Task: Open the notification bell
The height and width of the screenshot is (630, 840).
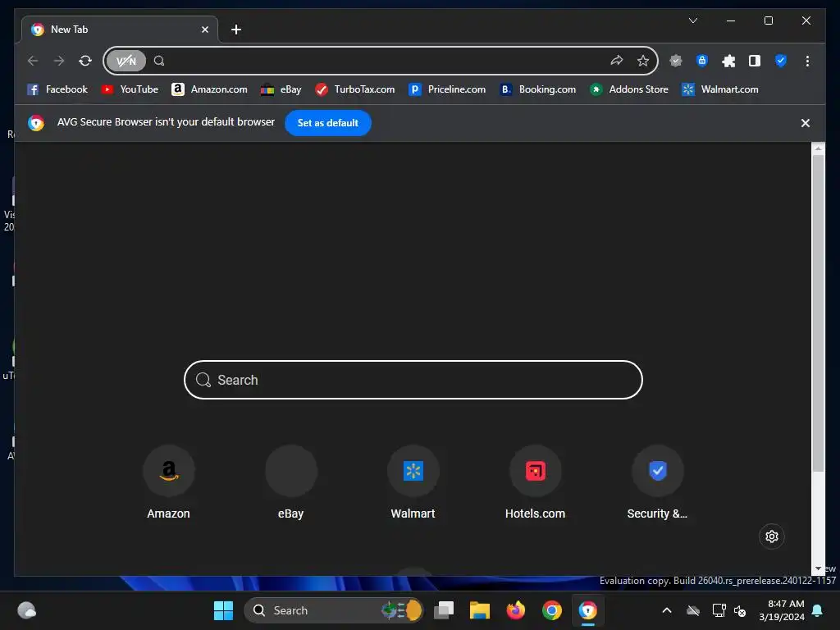Action: pyautogui.click(x=818, y=610)
